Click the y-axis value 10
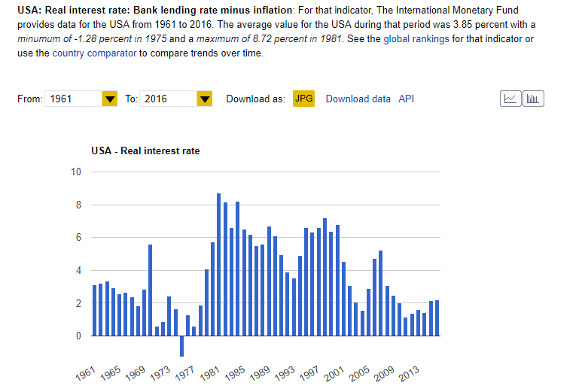The image size is (582, 392). point(76,172)
